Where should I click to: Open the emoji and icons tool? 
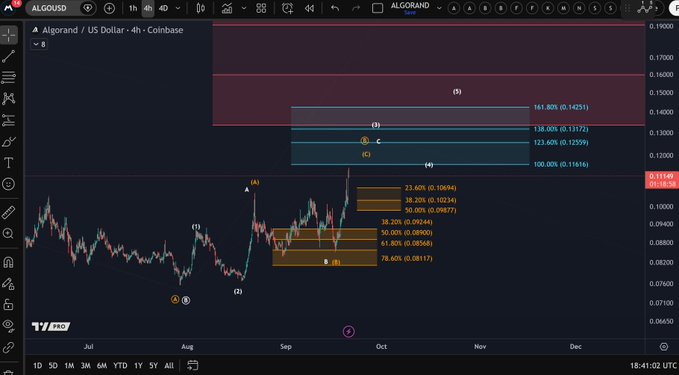pos(9,184)
